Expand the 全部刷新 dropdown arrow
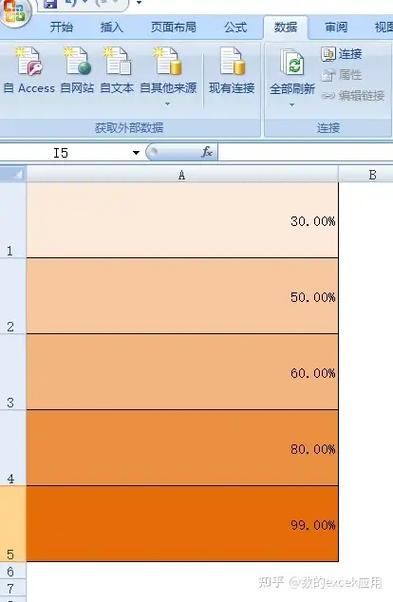 (292, 105)
